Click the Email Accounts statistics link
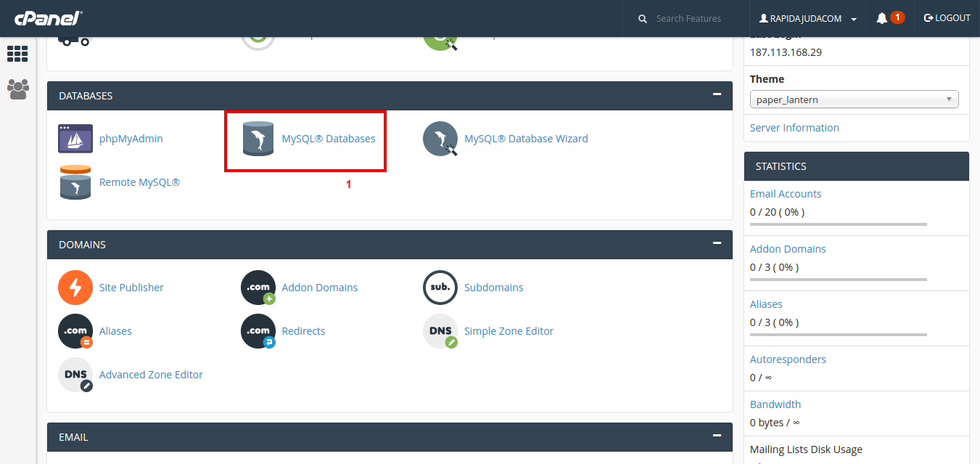The width and height of the screenshot is (980, 464). pos(786,194)
